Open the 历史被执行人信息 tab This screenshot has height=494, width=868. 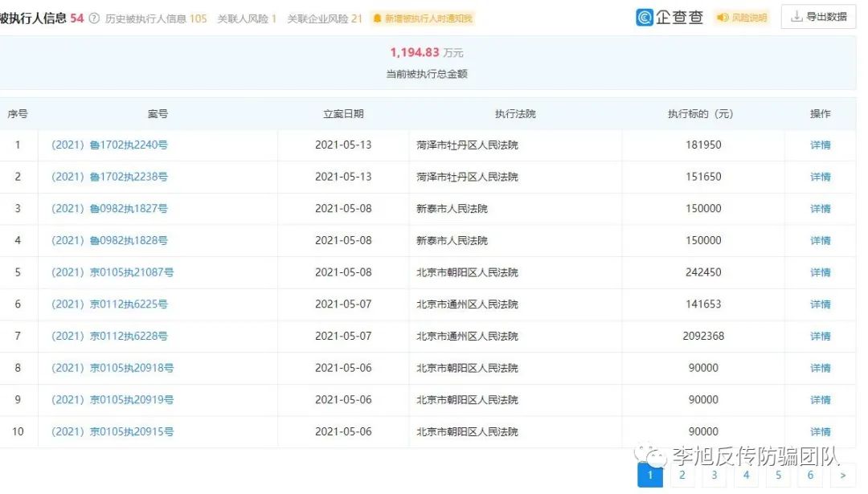156,18
